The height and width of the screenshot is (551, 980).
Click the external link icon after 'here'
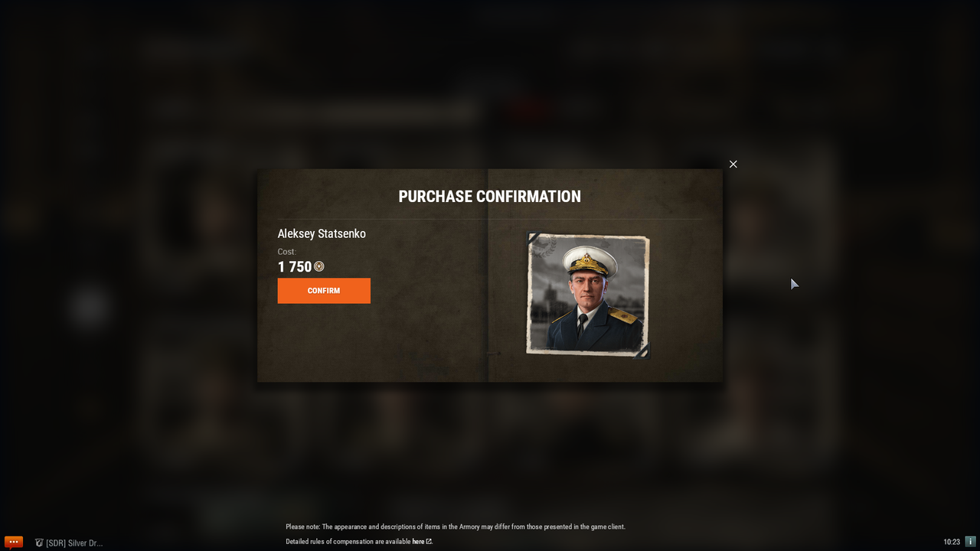429,541
